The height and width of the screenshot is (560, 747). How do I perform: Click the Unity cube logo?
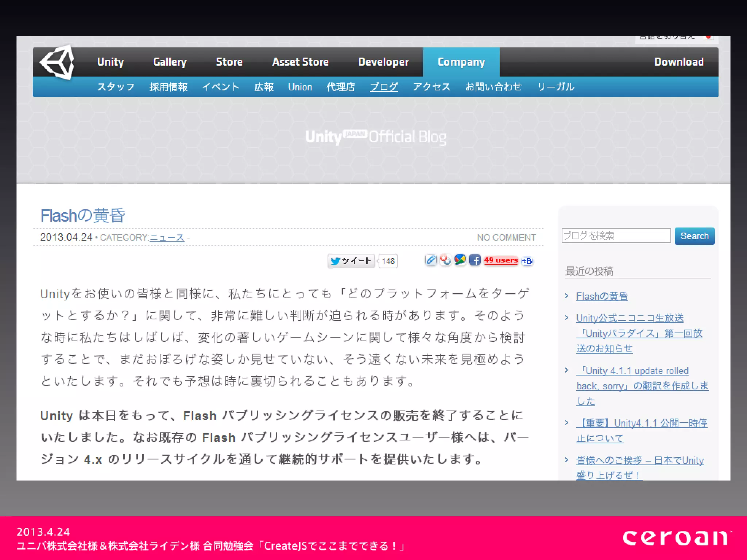click(57, 62)
